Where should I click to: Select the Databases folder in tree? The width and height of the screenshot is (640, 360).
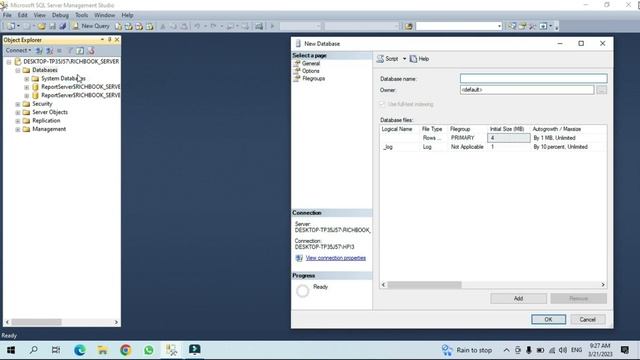(x=44, y=70)
